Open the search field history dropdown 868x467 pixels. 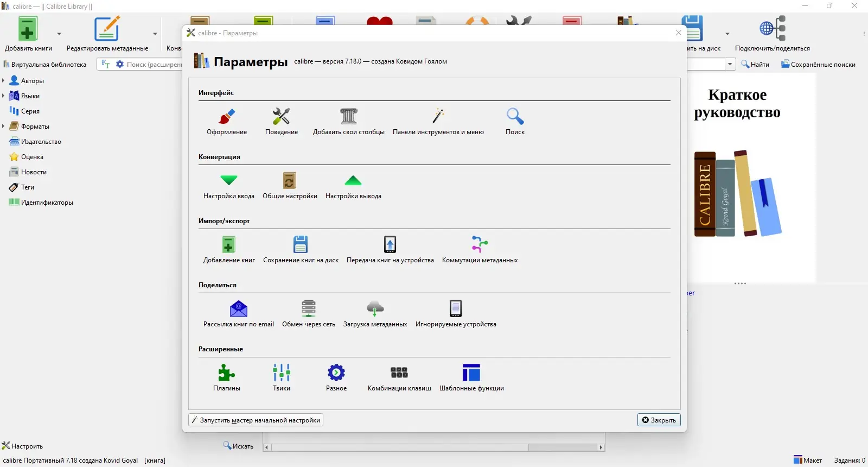point(730,64)
